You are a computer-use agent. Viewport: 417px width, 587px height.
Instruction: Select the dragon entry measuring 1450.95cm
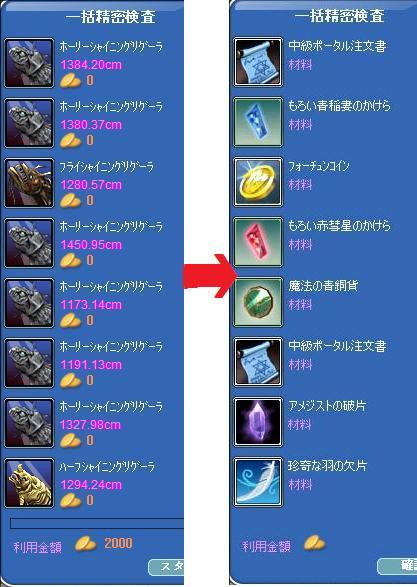point(92,243)
